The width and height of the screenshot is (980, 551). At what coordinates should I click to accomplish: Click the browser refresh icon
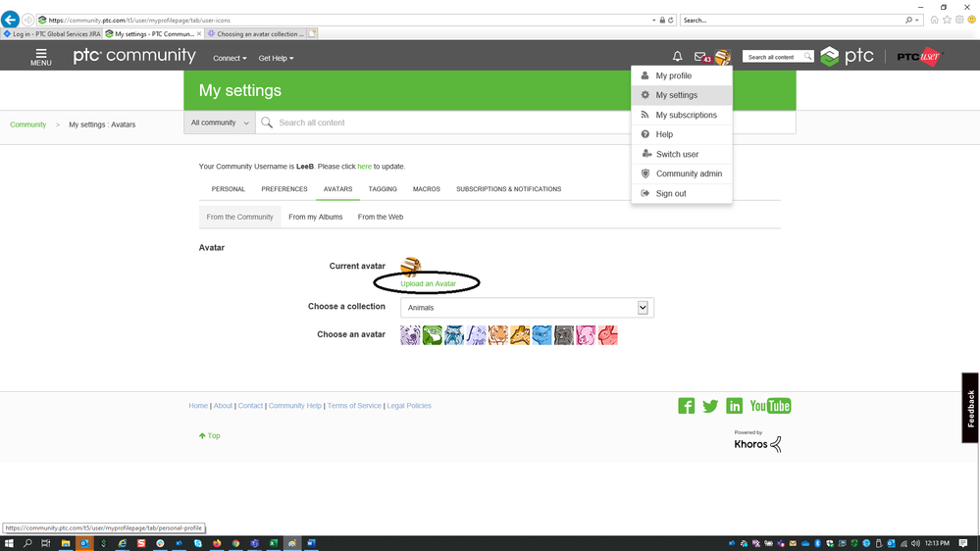(671, 20)
